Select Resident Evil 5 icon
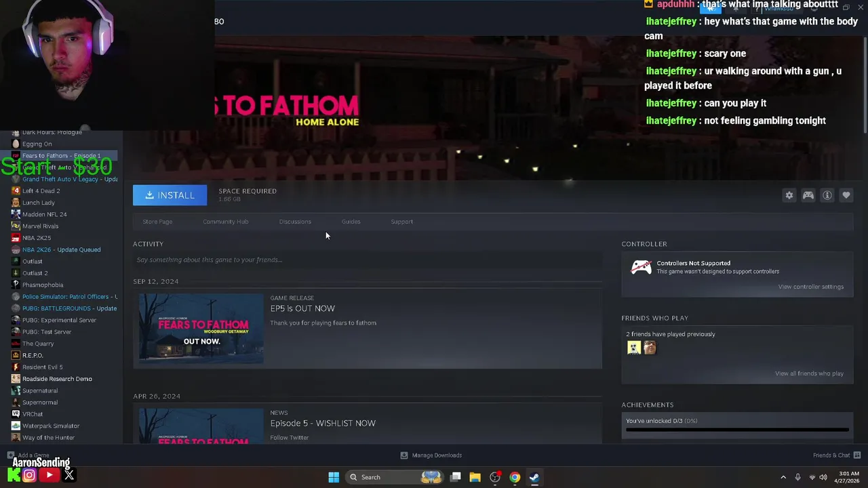 [16, 367]
